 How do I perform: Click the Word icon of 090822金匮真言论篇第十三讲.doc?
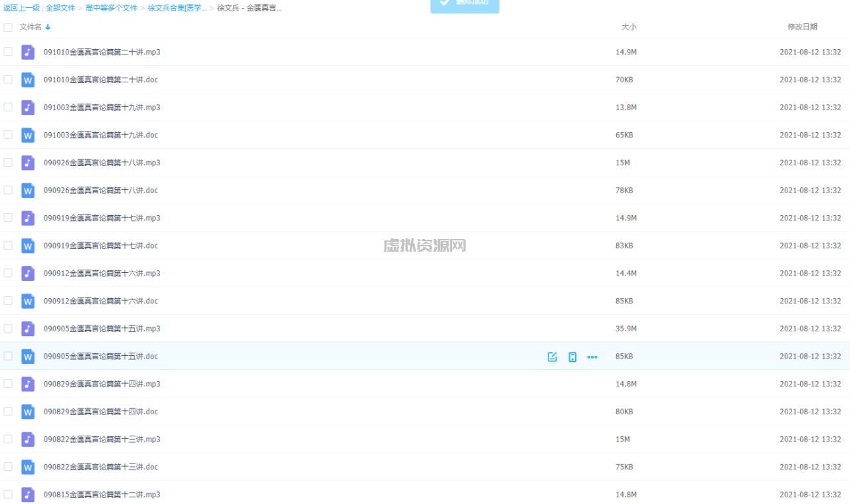point(28,467)
